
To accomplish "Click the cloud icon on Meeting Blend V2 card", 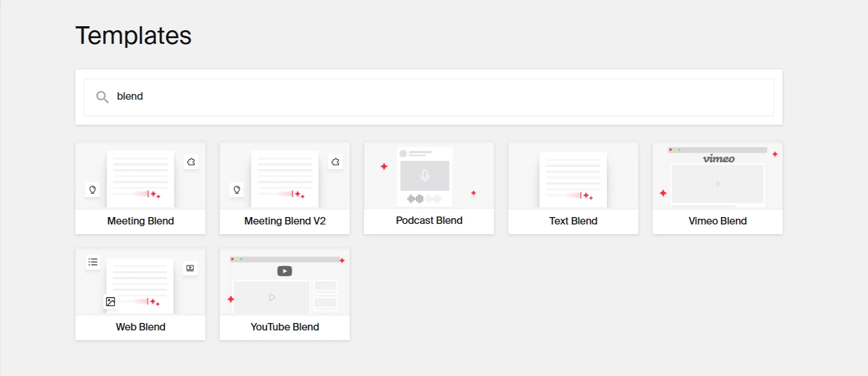I will tap(335, 162).
